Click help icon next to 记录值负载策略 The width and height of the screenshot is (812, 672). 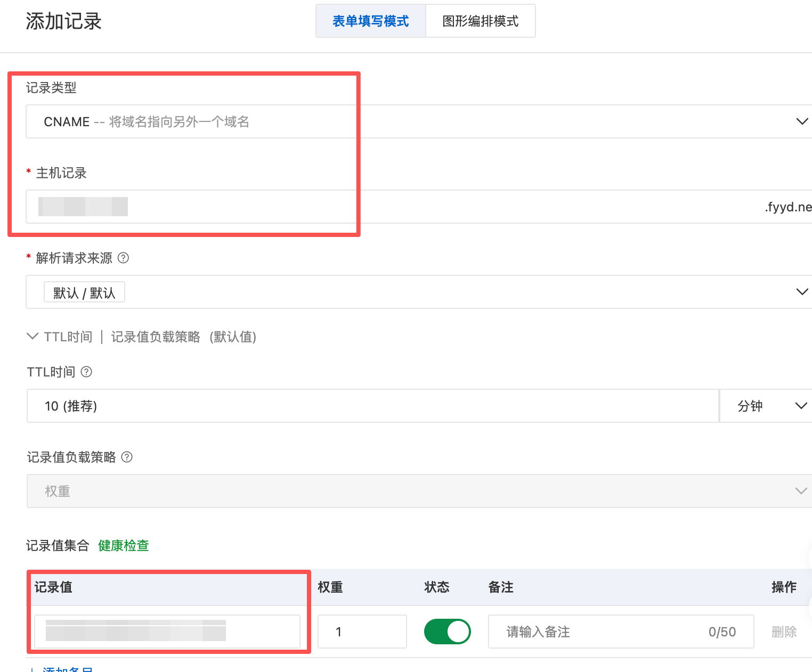(127, 457)
